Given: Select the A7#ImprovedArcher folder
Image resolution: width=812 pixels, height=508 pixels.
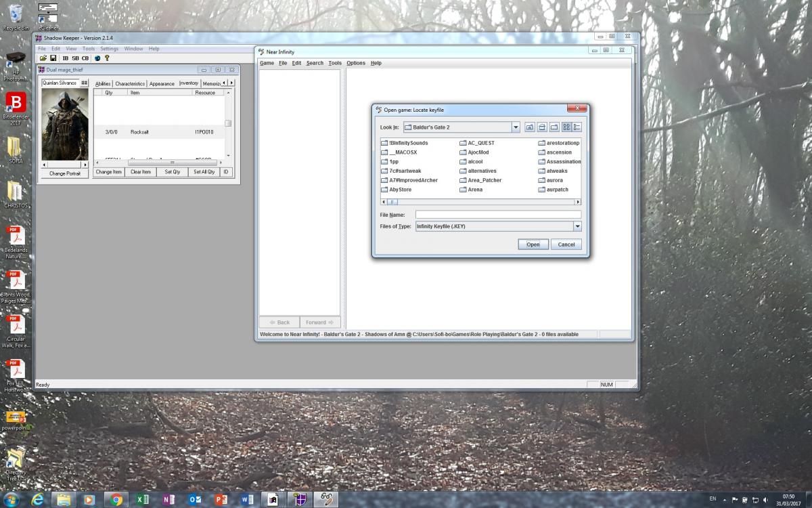Looking at the screenshot, I should pos(409,180).
